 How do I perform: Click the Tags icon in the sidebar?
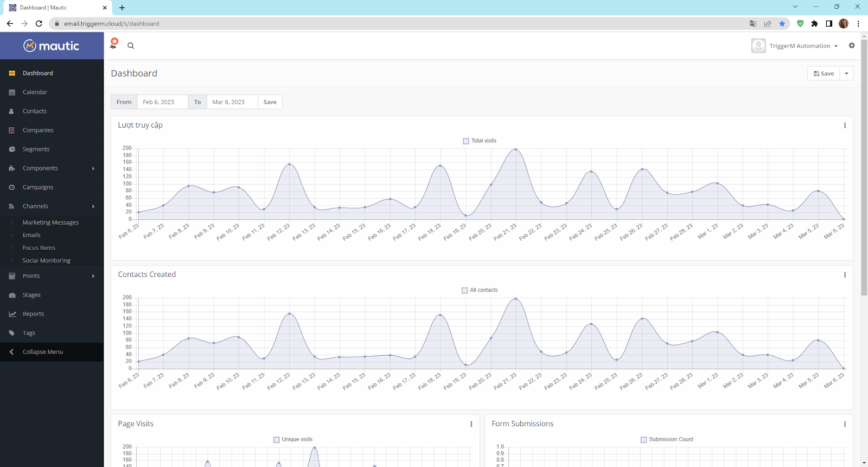(x=12, y=333)
